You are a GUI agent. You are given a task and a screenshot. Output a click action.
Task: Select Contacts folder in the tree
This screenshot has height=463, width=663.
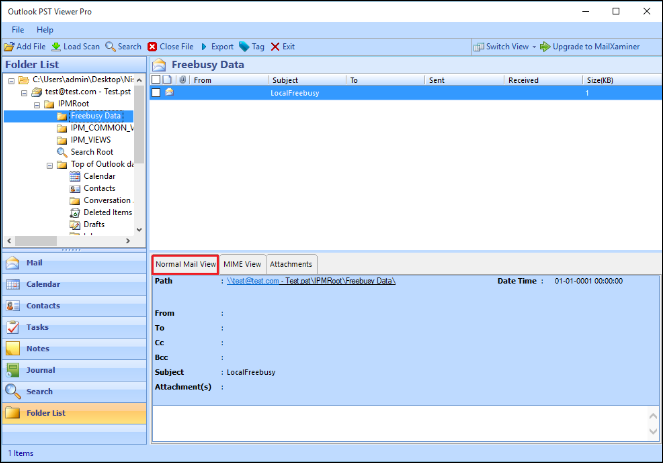click(x=99, y=188)
